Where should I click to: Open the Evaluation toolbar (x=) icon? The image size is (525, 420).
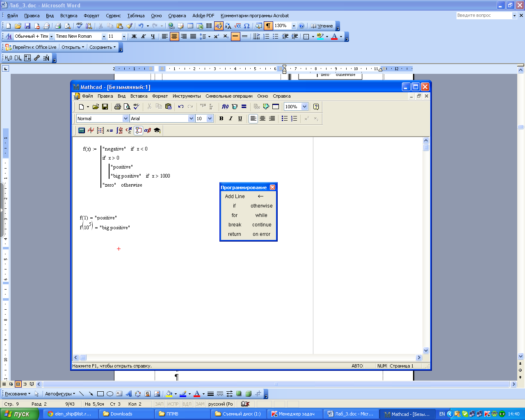point(110,130)
